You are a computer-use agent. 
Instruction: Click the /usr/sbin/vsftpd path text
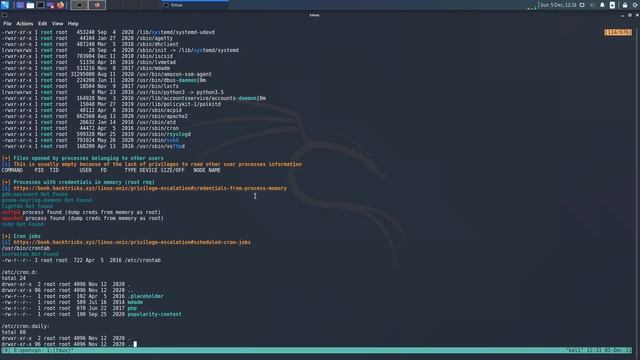click(x=161, y=146)
